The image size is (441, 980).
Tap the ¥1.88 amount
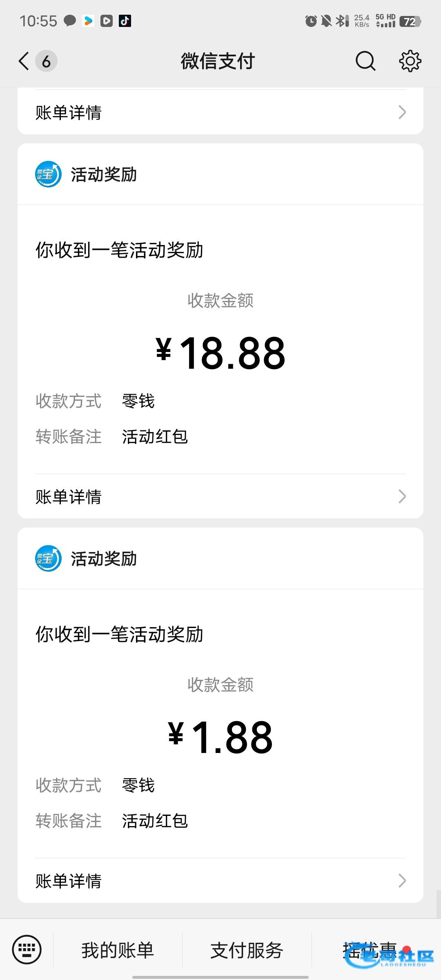tap(220, 737)
